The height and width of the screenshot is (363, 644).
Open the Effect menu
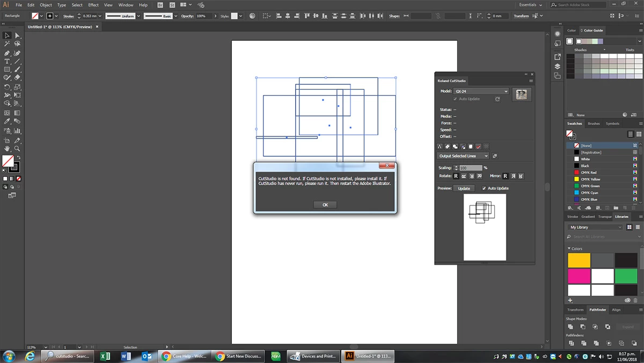tap(93, 5)
